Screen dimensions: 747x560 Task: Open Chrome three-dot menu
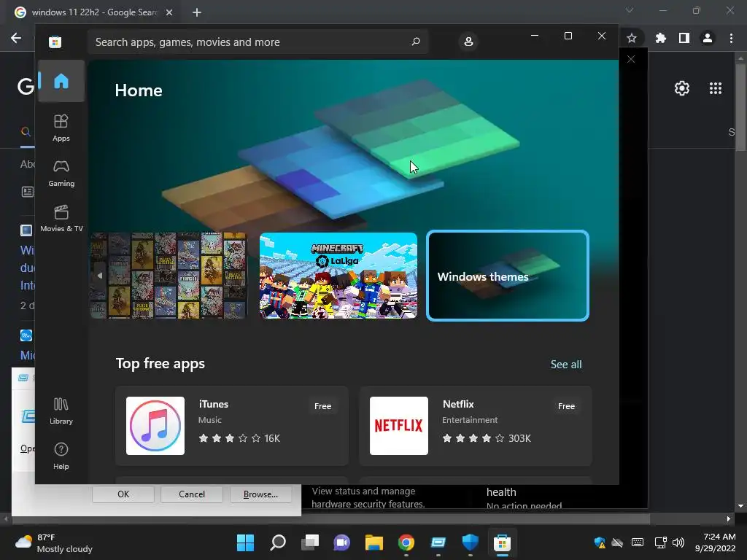[731, 38]
